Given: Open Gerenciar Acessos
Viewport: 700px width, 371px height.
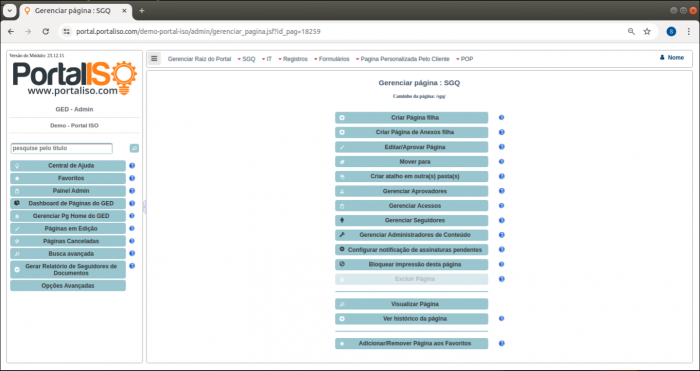Looking at the screenshot, I should tap(412, 206).
